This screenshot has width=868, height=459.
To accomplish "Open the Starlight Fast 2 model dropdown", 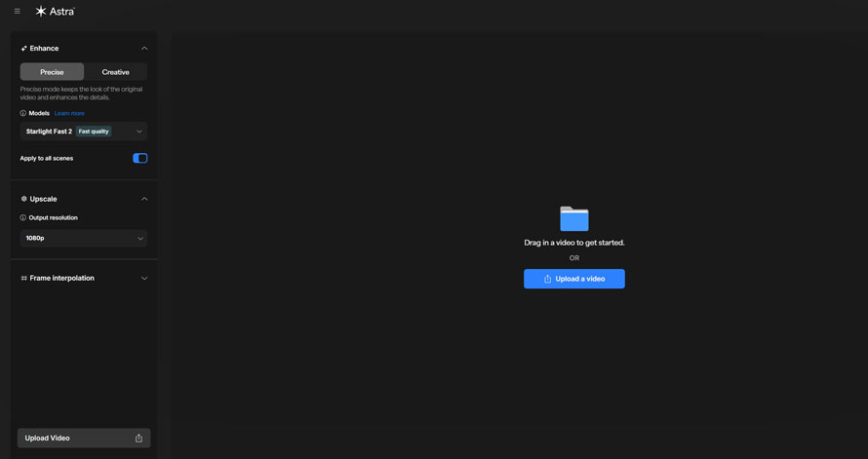I will [84, 132].
